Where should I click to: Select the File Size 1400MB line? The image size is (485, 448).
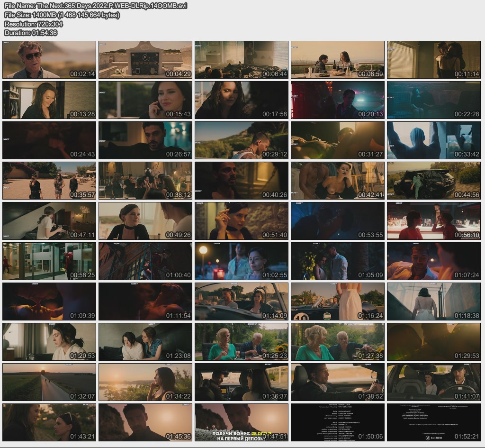tap(62, 15)
